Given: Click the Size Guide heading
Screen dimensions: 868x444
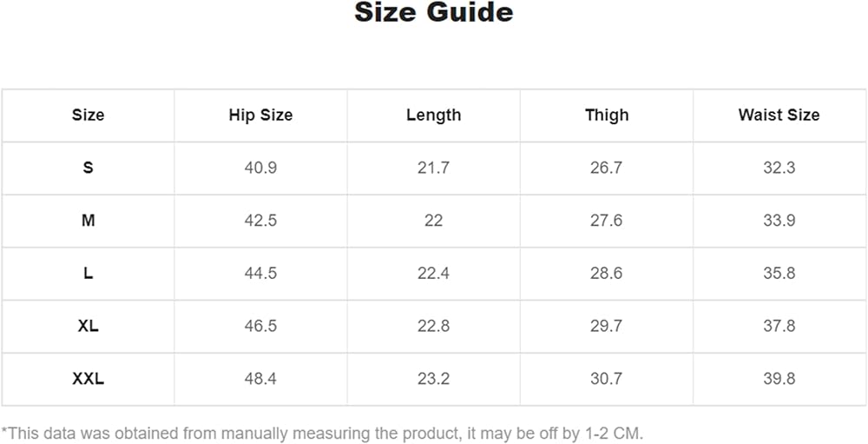Looking at the screenshot, I should click(x=433, y=13).
